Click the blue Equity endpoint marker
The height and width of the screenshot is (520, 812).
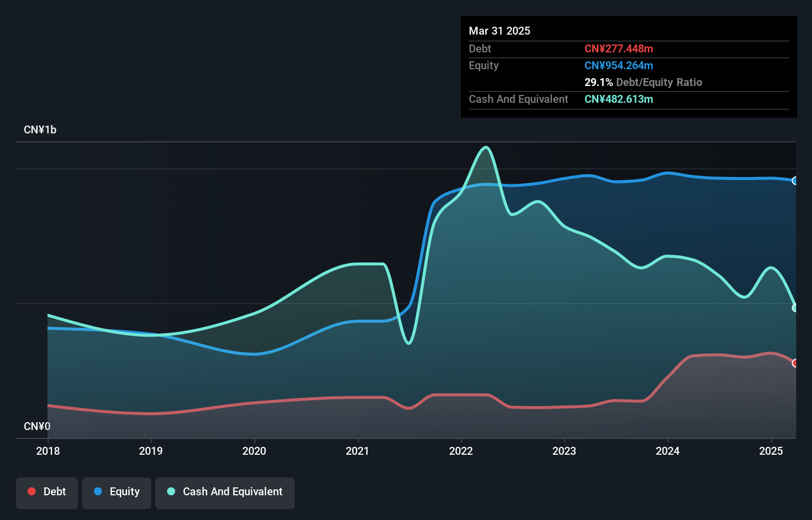(795, 180)
